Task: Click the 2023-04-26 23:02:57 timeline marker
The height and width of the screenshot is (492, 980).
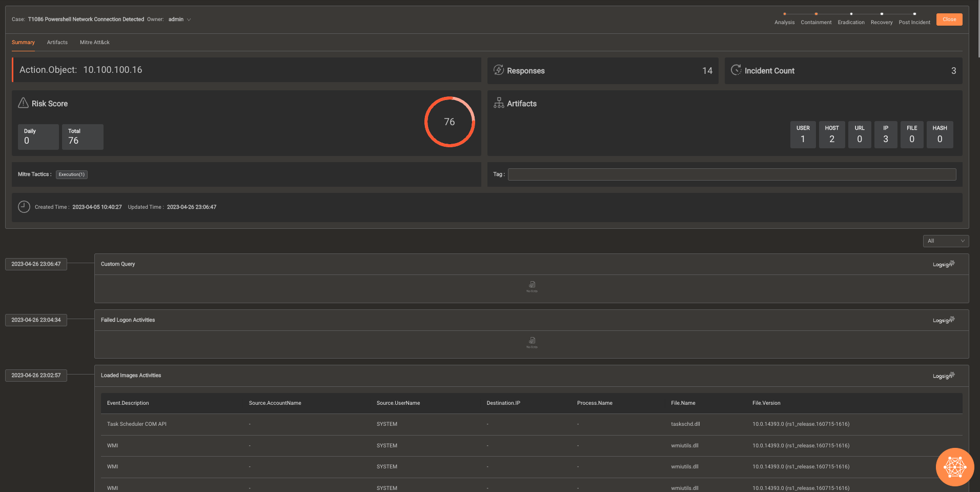Action: click(x=36, y=375)
